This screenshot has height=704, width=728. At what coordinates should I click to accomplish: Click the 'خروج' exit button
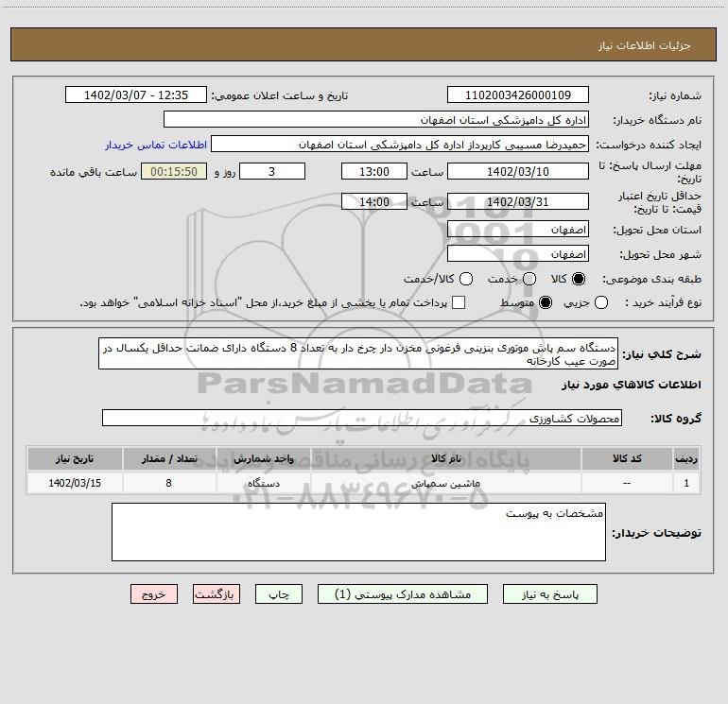155,594
